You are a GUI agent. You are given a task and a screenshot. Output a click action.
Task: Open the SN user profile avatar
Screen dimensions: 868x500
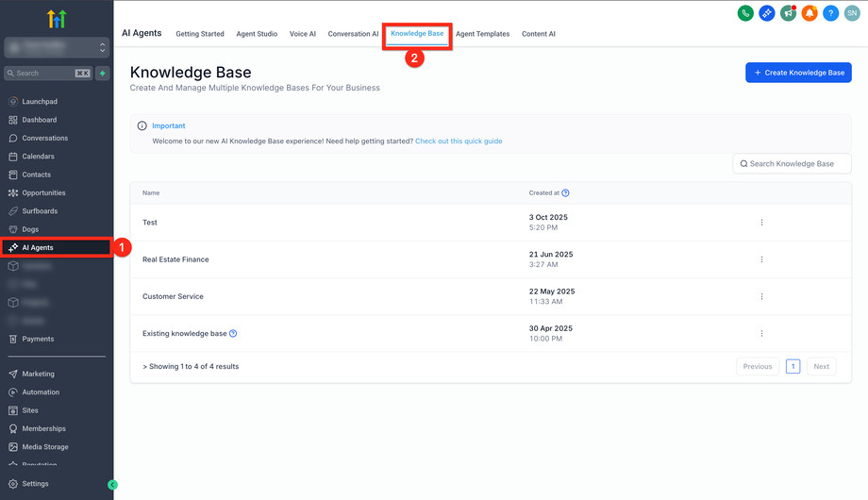852,13
